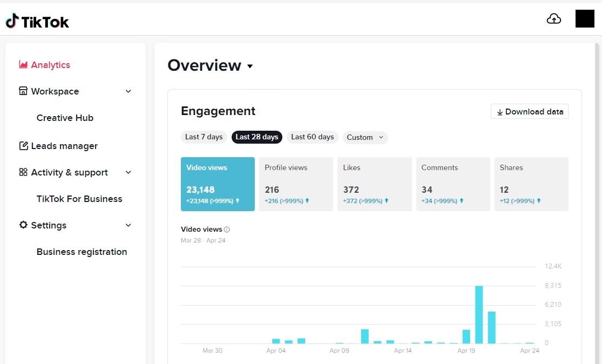Screen dimensions: 602x364
Task: Click the 23,148 video views value
Action: pyautogui.click(x=200, y=190)
